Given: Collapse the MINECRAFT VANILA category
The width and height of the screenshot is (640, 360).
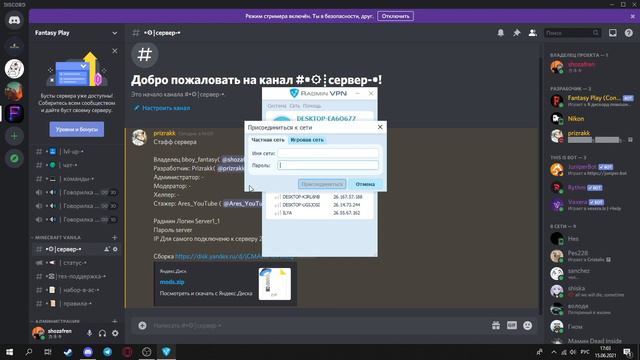Looking at the screenshot, I should (x=58, y=237).
